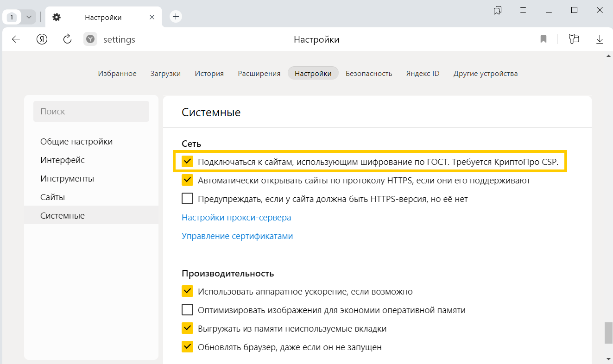613x364 pixels.
Task: Open the Расширения tab
Action: (259, 73)
